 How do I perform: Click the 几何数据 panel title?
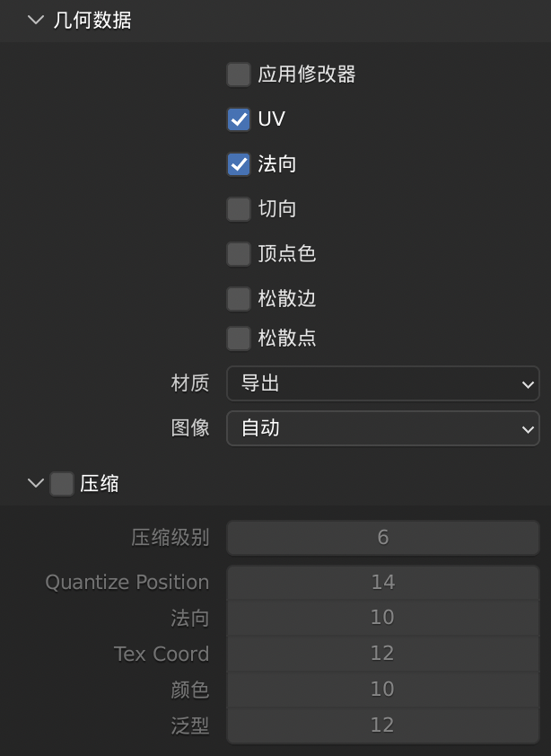pos(92,21)
